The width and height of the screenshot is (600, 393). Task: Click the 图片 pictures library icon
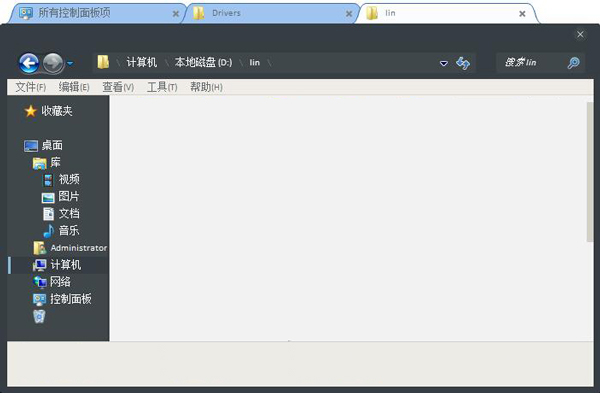(x=48, y=197)
